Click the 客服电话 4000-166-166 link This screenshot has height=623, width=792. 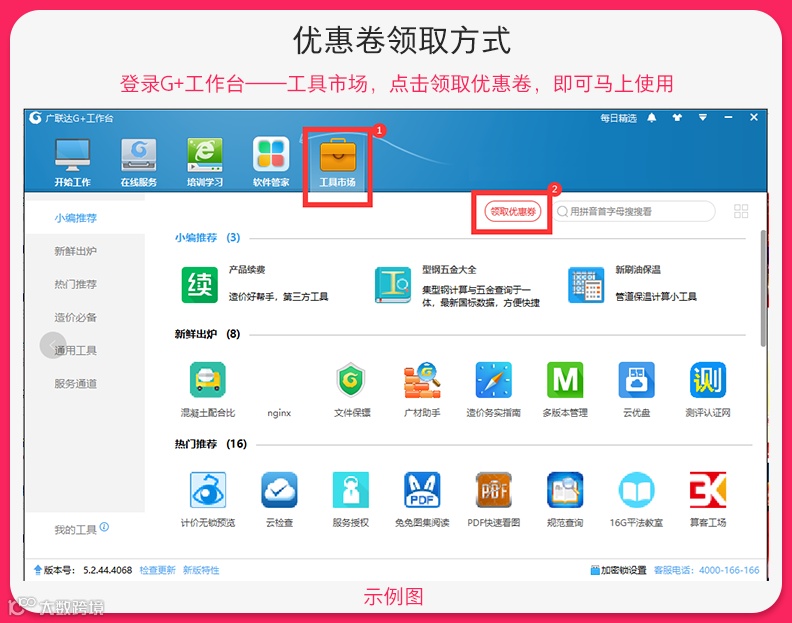coord(707,570)
